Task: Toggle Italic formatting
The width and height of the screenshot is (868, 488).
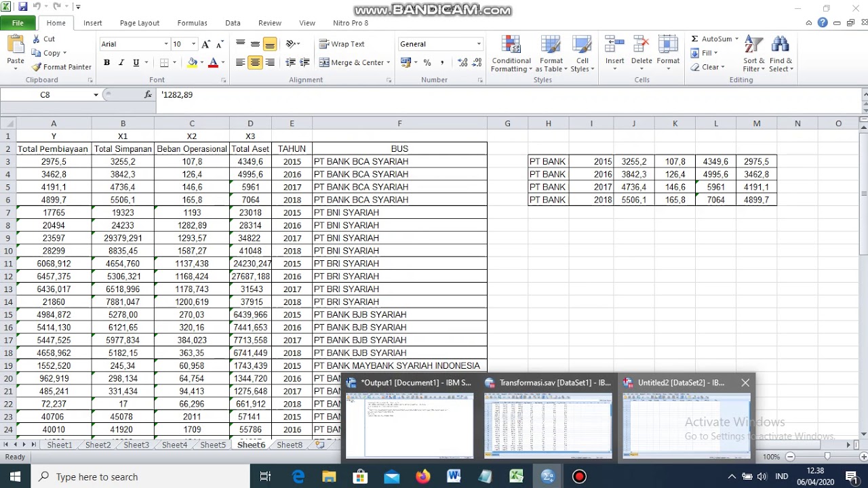Action: pos(121,62)
